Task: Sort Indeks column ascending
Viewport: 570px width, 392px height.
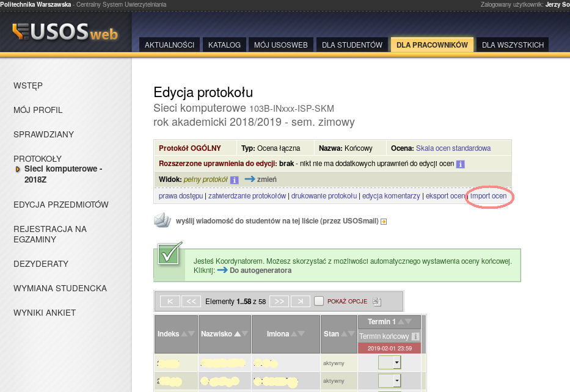Action: (x=184, y=334)
